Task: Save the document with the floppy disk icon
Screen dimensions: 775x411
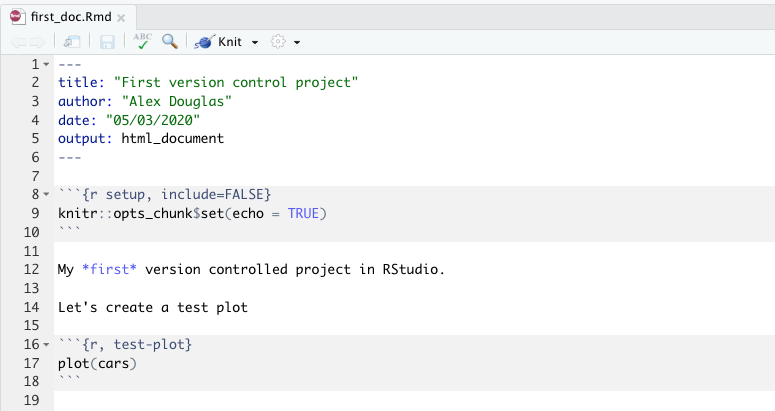Action: pos(106,42)
